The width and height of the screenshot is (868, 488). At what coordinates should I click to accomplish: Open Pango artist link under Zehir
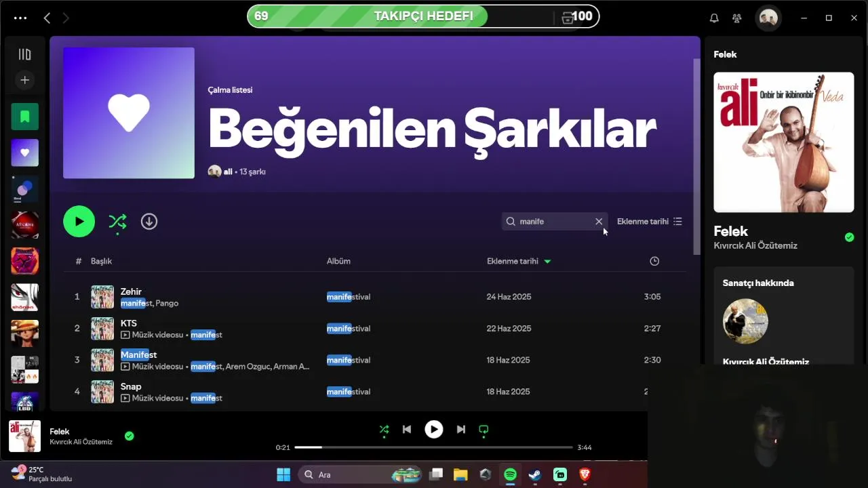point(167,303)
